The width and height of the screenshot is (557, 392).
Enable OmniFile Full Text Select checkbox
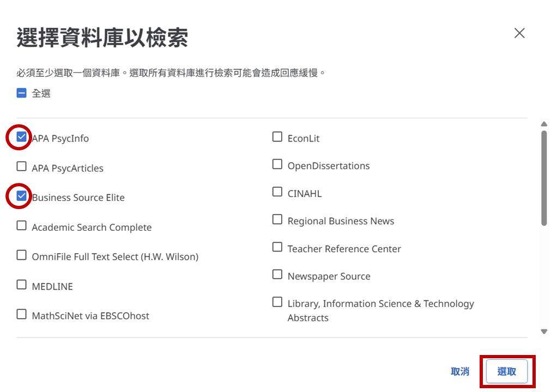coord(22,255)
